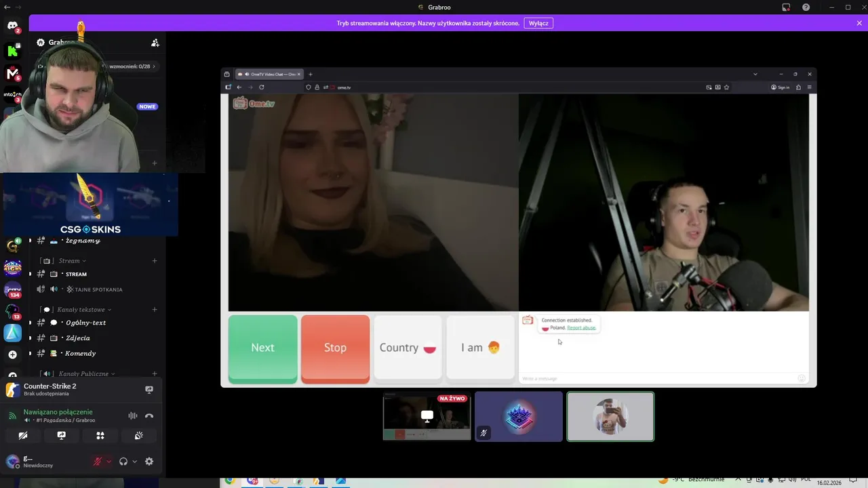Toggle headphones deafen in user panel
This screenshot has width=868, height=488.
click(x=123, y=462)
